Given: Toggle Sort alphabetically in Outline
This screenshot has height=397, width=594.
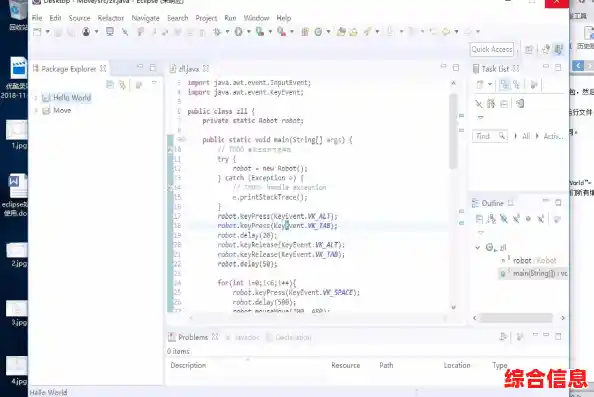Looking at the screenshot, I should (x=492, y=219).
